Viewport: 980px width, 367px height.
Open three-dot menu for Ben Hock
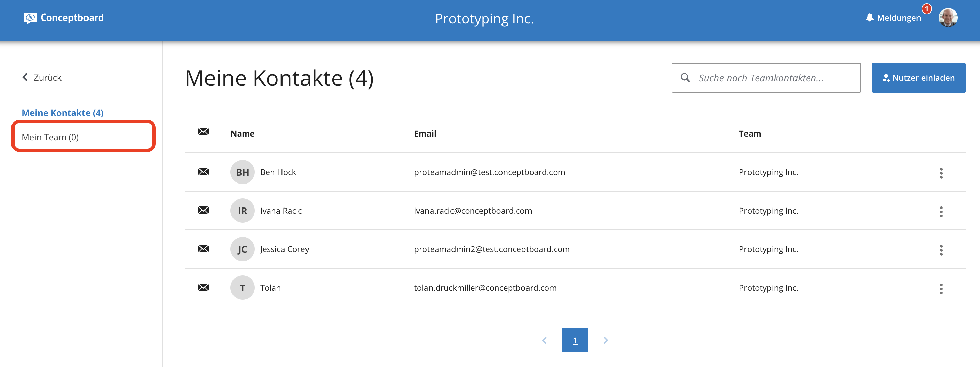pyautogui.click(x=941, y=173)
